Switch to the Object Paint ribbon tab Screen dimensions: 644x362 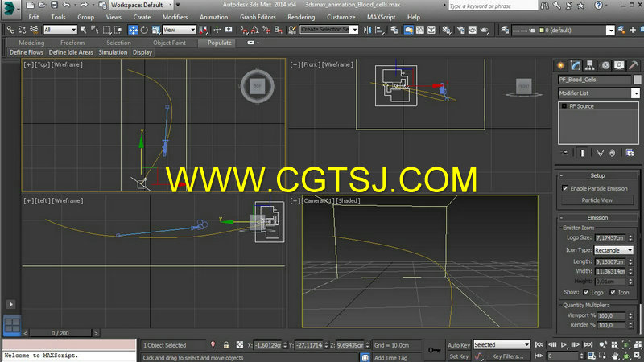(x=169, y=43)
